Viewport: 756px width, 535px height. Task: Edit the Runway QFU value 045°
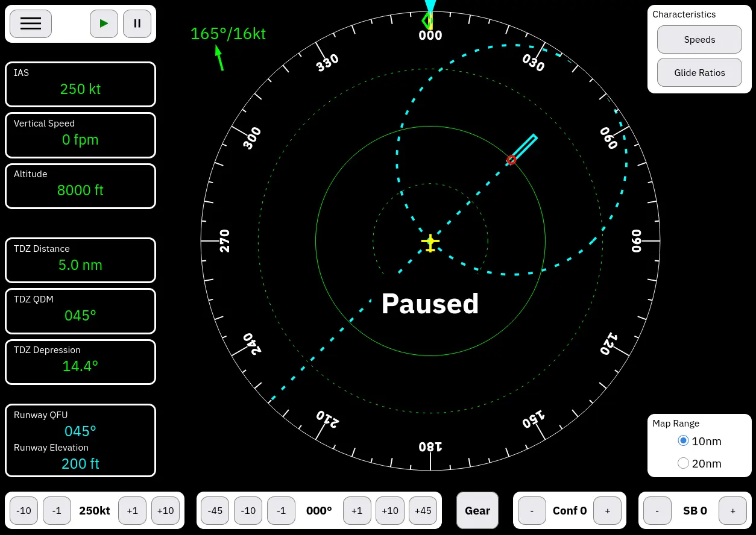(x=80, y=431)
